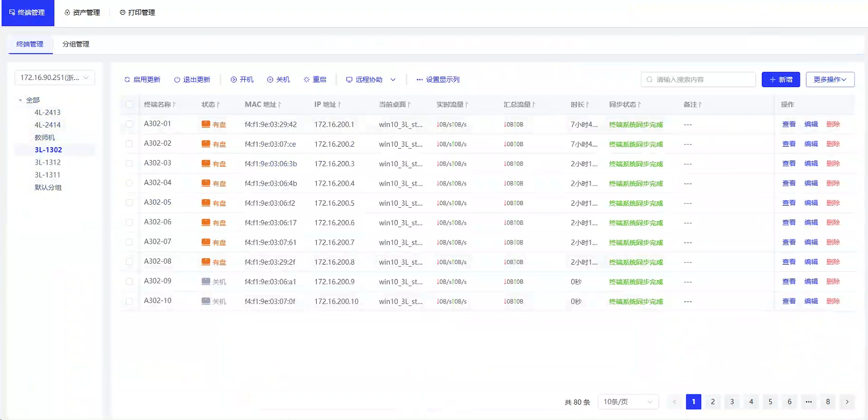Click the 退出更新 power icon

click(x=177, y=79)
